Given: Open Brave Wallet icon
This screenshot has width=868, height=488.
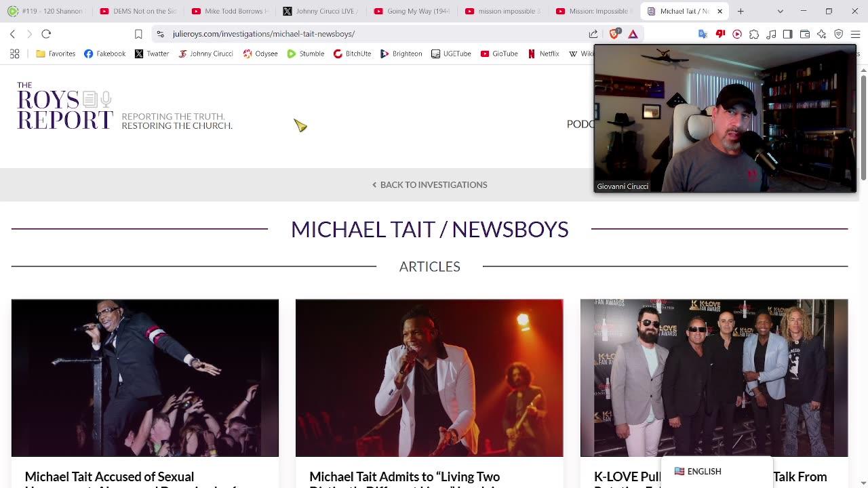Looking at the screenshot, I should 805,34.
